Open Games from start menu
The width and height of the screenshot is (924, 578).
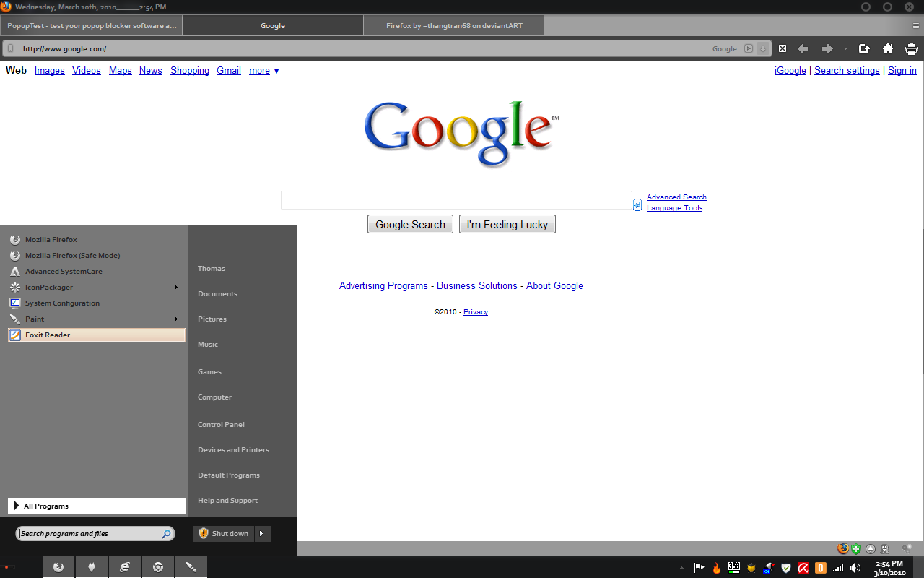(209, 371)
